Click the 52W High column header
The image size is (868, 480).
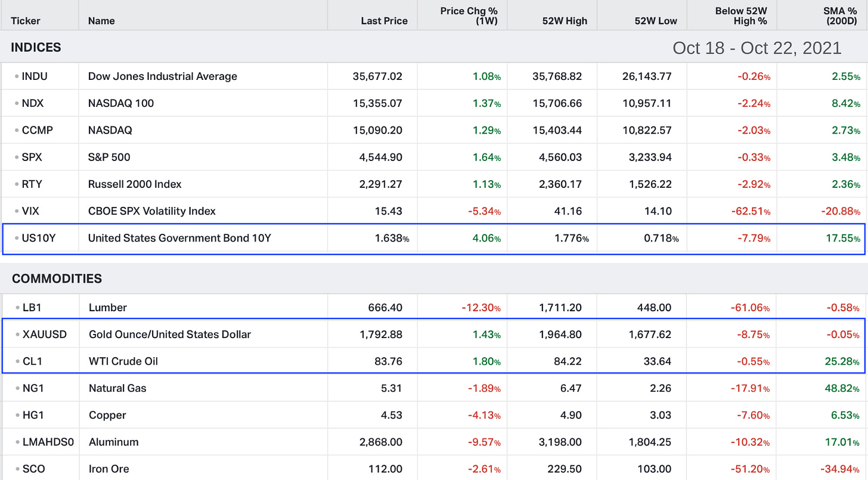(565, 21)
